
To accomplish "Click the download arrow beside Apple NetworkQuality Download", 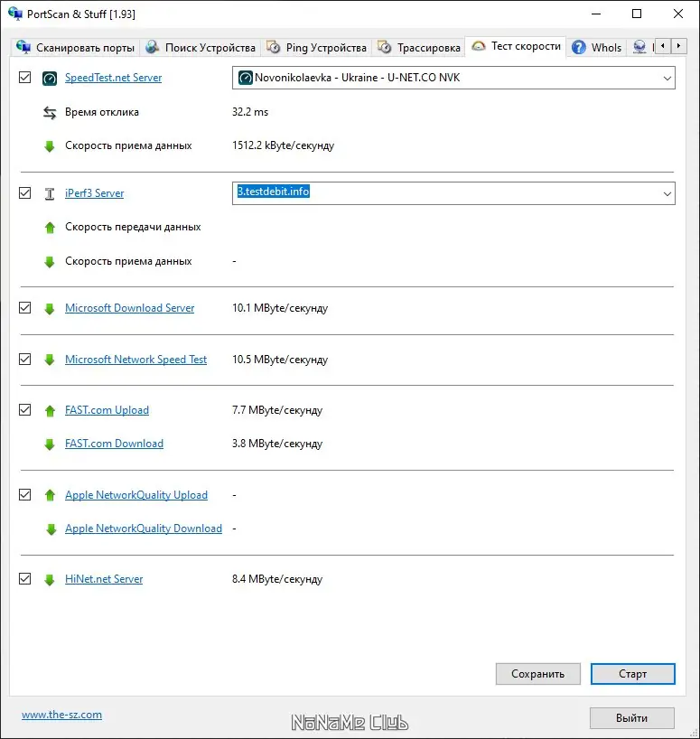I will point(51,529).
